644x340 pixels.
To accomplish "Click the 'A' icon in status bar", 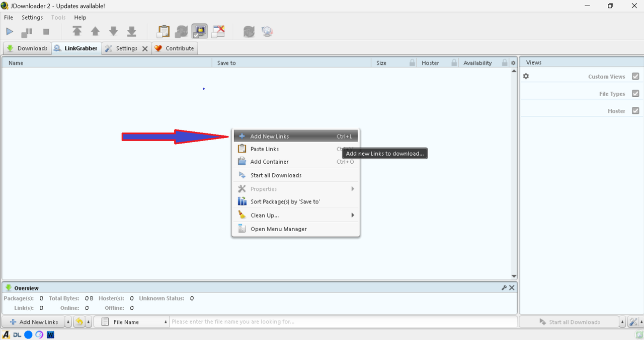I will click(6, 334).
